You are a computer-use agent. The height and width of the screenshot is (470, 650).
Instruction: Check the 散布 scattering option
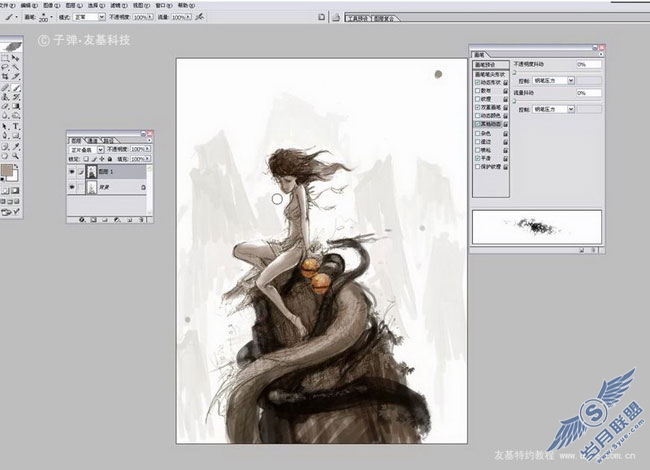point(477,90)
